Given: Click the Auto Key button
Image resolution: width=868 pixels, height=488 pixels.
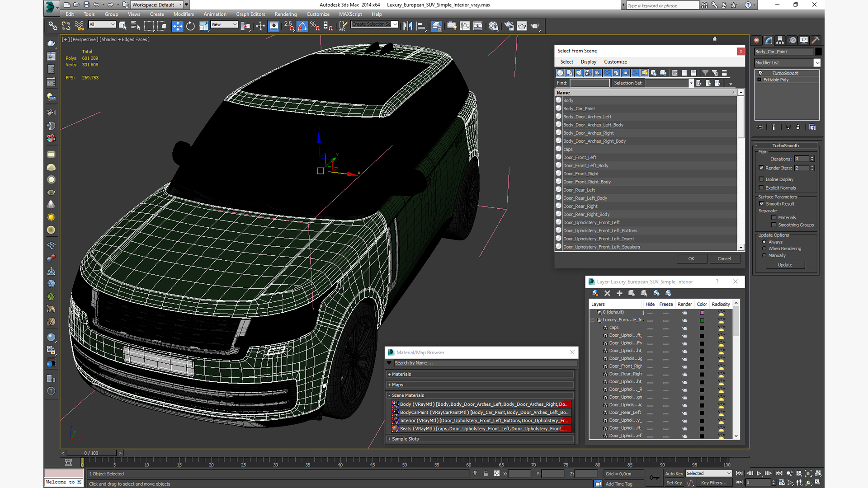Looking at the screenshot, I should click(674, 474).
